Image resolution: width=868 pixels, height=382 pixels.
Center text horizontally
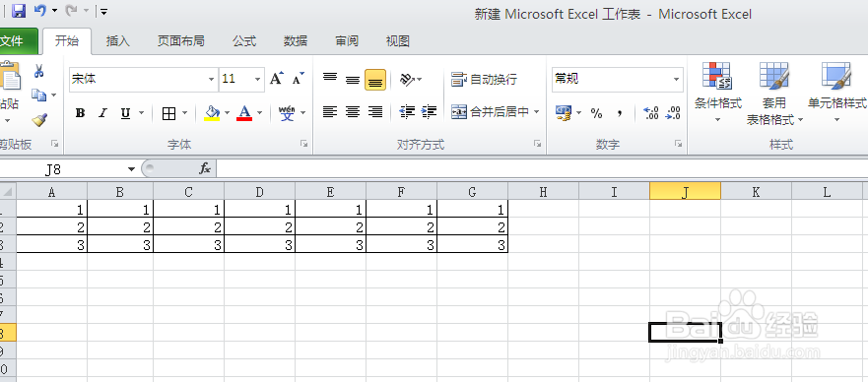(353, 112)
